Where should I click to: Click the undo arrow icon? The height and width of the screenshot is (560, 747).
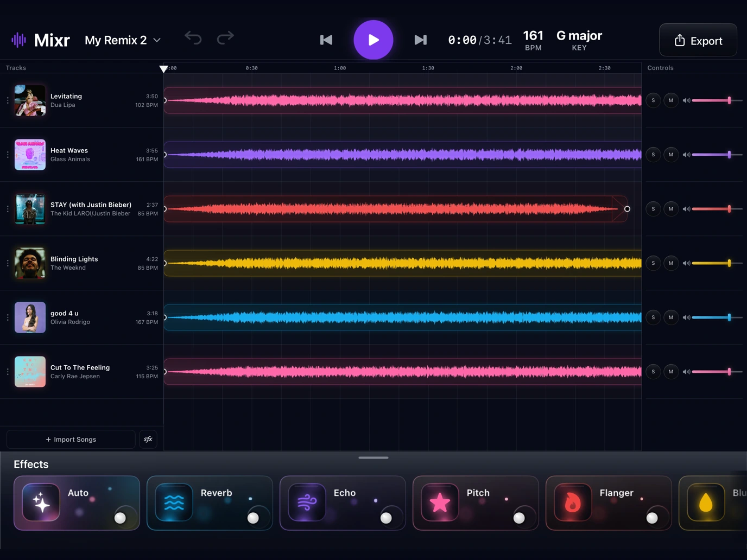193,37
